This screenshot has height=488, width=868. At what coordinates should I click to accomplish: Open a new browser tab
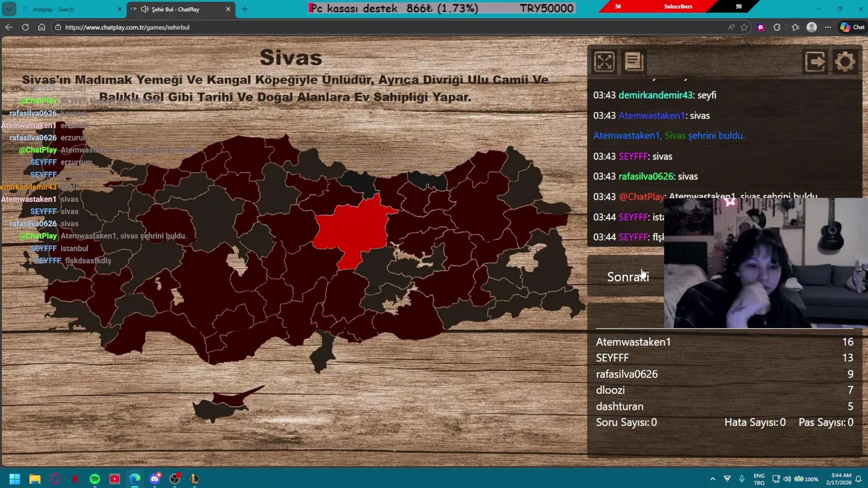(x=245, y=9)
